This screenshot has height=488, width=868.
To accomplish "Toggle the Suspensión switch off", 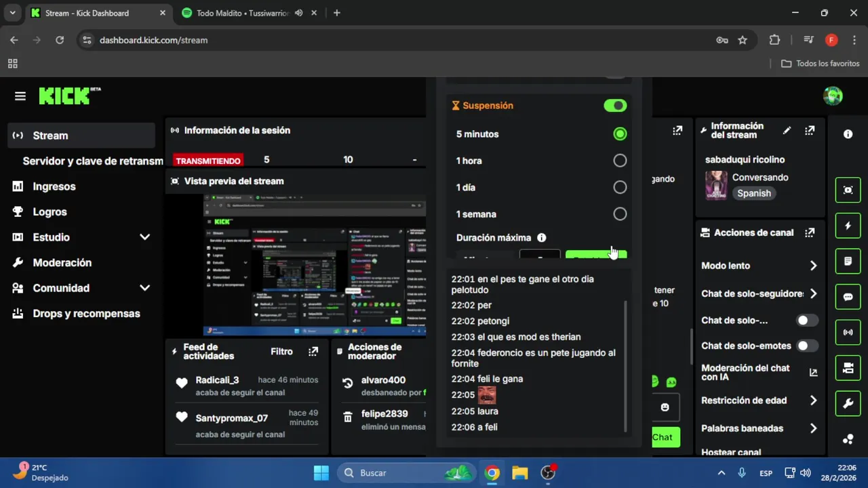I will tap(615, 106).
